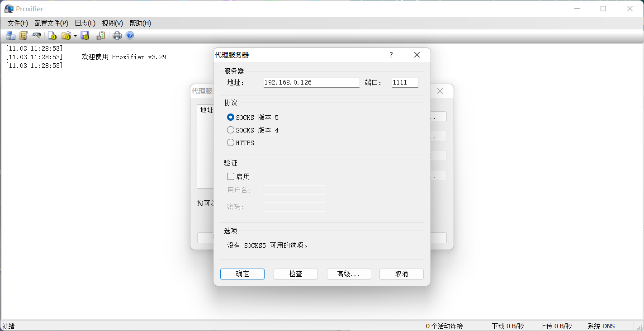Click the 地址 input field with 192.168.0.126
The image size is (644, 331).
point(312,82)
